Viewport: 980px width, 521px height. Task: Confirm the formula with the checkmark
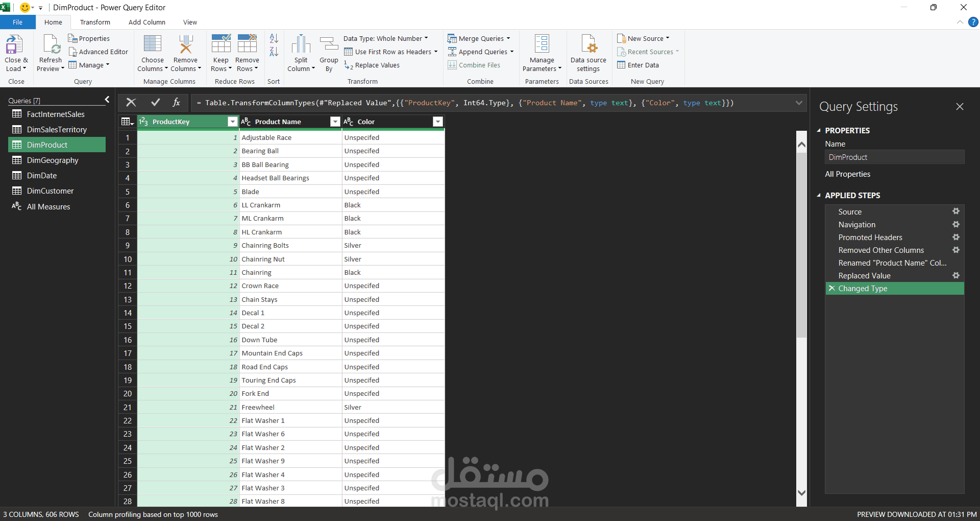156,103
